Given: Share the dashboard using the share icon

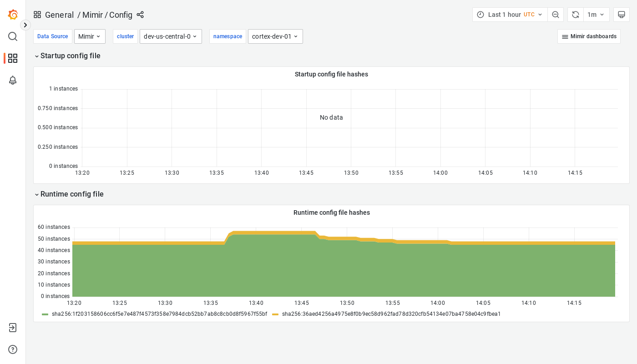Looking at the screenshot, I should click(140, 15).
